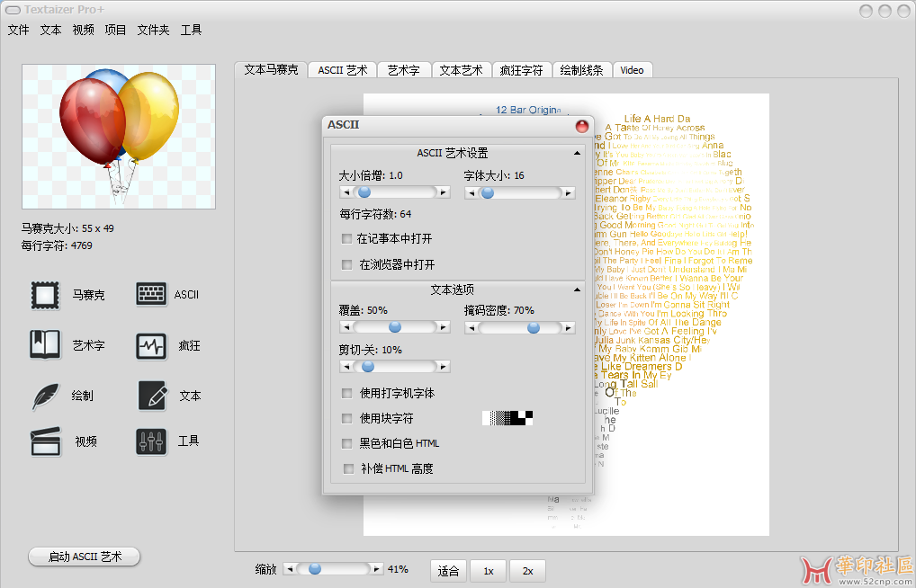Open the 文件夹 menu
916x588 pixels.
click(153, 30)
